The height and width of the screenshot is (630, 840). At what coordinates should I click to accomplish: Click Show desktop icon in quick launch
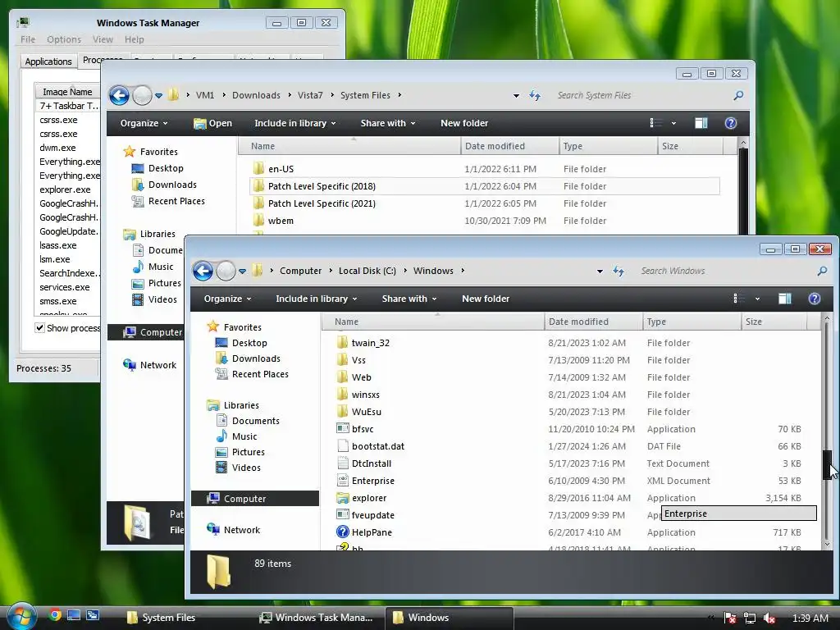click(74, 615)
